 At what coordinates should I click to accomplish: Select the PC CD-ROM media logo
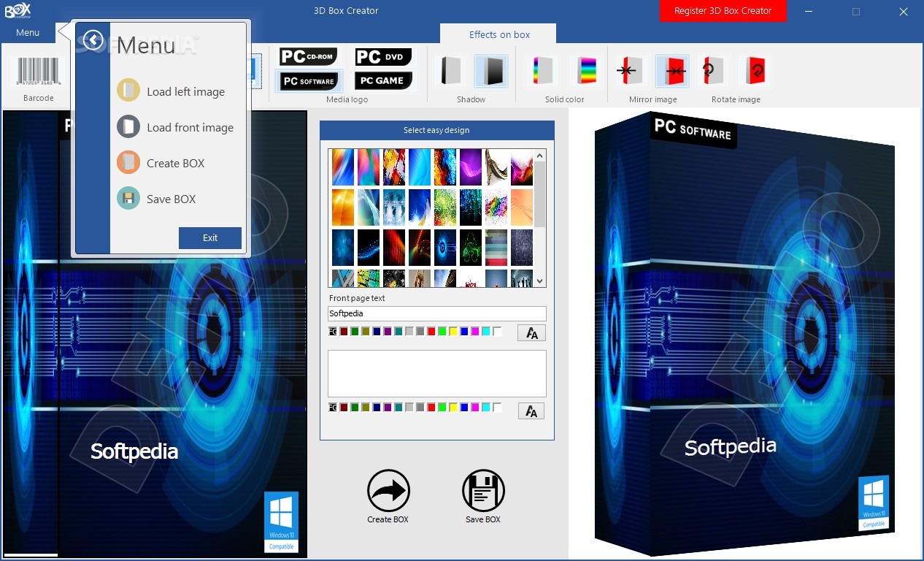point(308,57)
